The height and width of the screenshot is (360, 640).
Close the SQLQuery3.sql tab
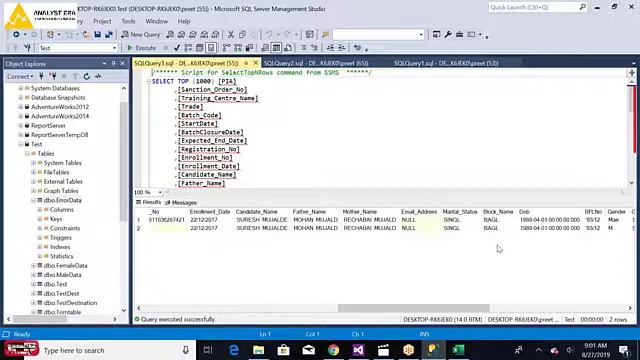click(256, 63)
